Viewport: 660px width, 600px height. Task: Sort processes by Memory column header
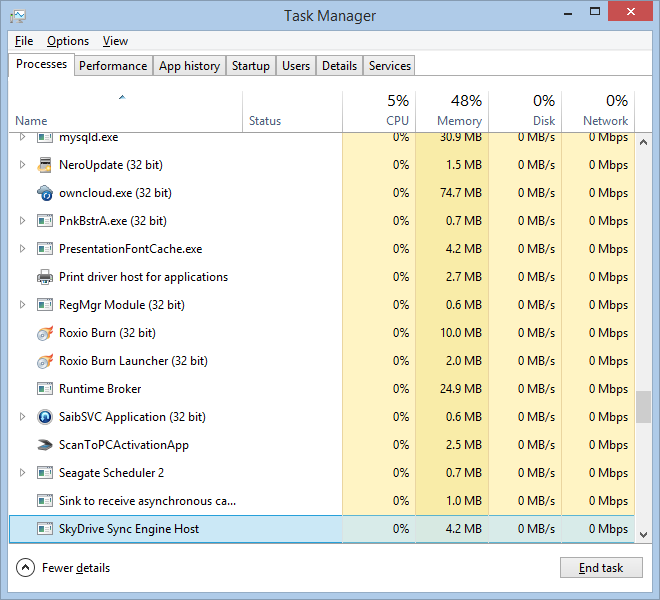point(452,110)
